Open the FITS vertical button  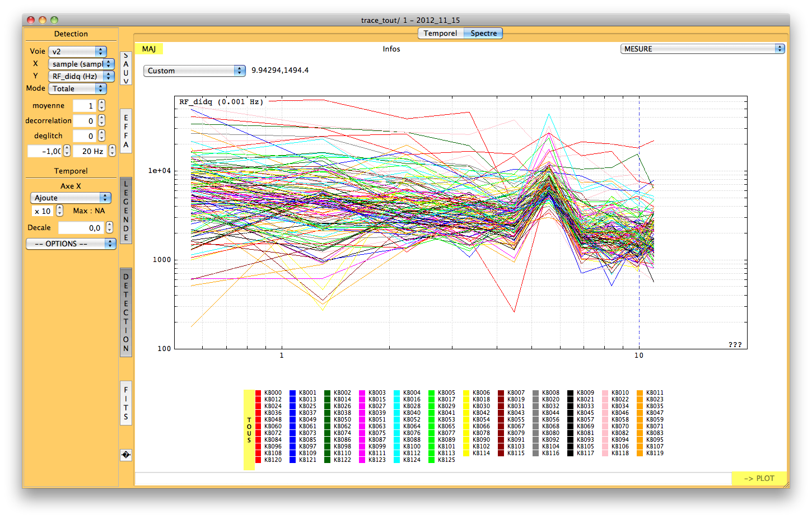(x=126, y=403)
